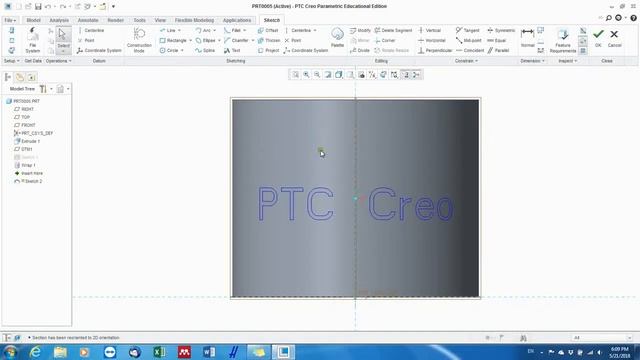The image size is (640, 360).
Task: Open the Circle dropdown arrow
Action: click(182, 51)
